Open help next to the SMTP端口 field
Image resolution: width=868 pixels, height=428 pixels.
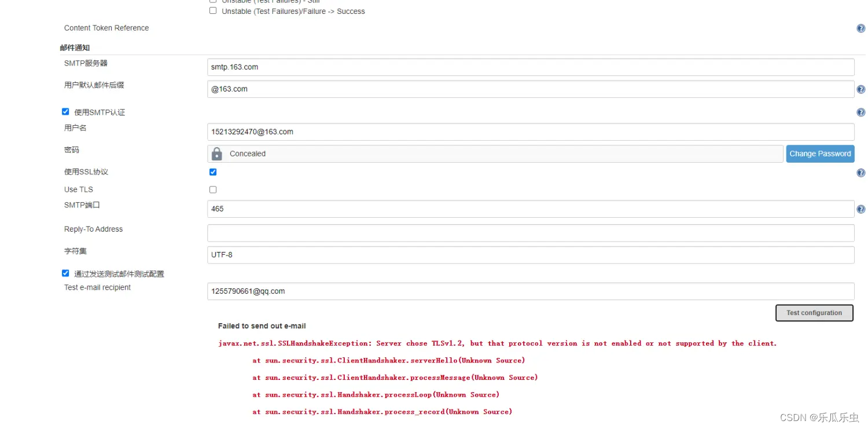point(860,208)
